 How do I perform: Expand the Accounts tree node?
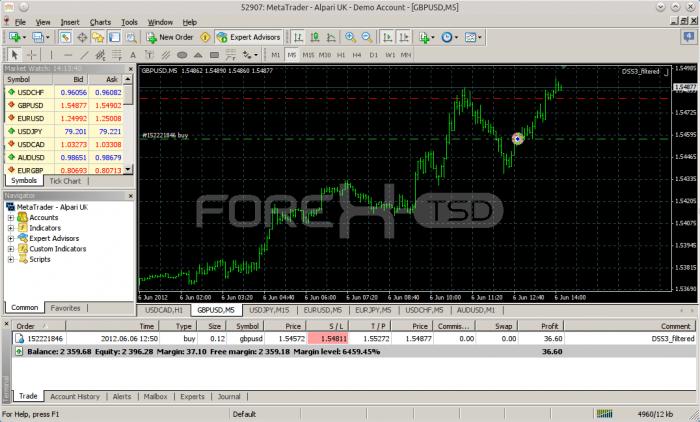pyautogui.click(x=11, y=218)
